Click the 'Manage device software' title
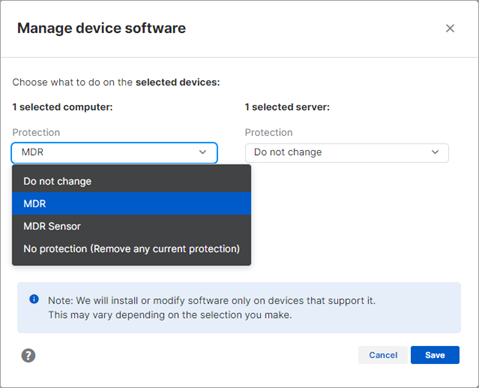Viewport: 479px width, 388px height. tap(101, 28)
